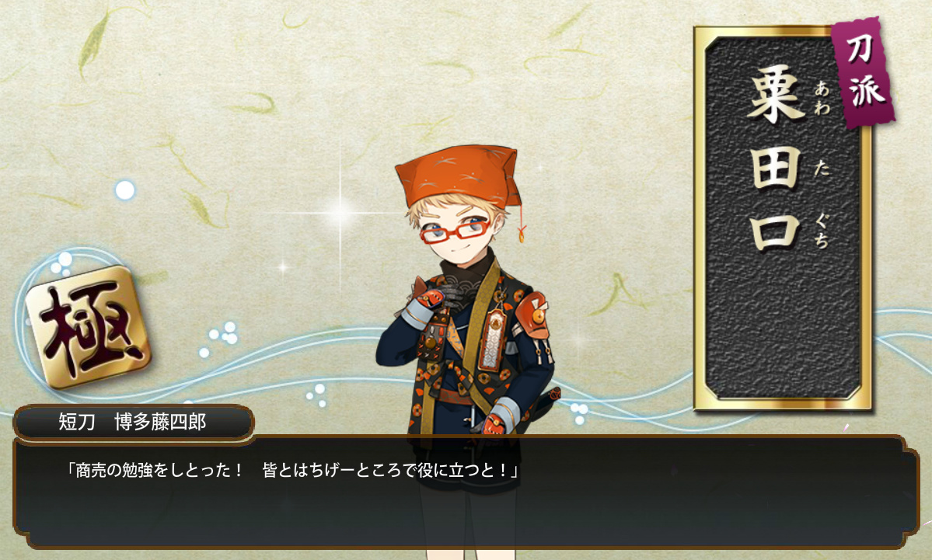The height and width of the screenshot is (560, 932).
Task: Click the 極 kiwame badge icon
Action: tap(88, 325)
